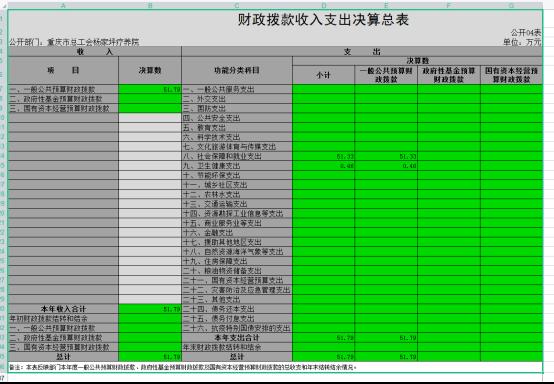Click the 七、文化旅游体育与传媒支出 cell
The height and width of the screenshot is (384, 554).
[237, 147]
